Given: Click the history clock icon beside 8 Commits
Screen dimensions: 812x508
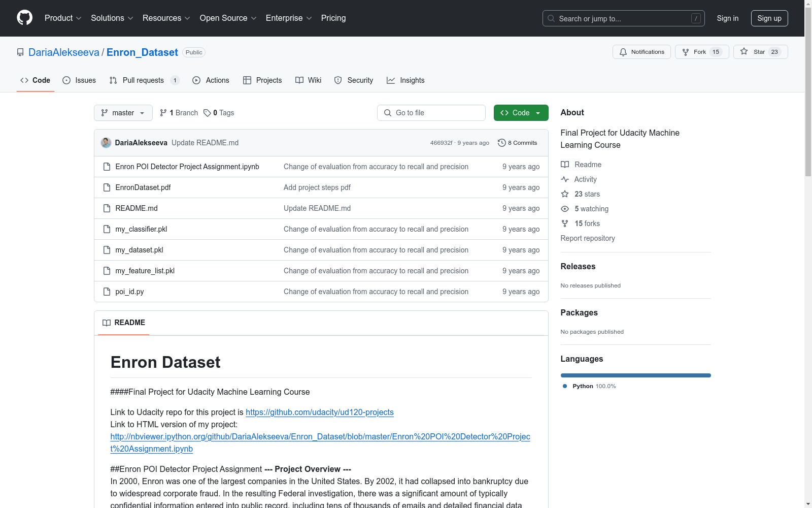Looking at the screenshot, I should [x=502, y=143].
